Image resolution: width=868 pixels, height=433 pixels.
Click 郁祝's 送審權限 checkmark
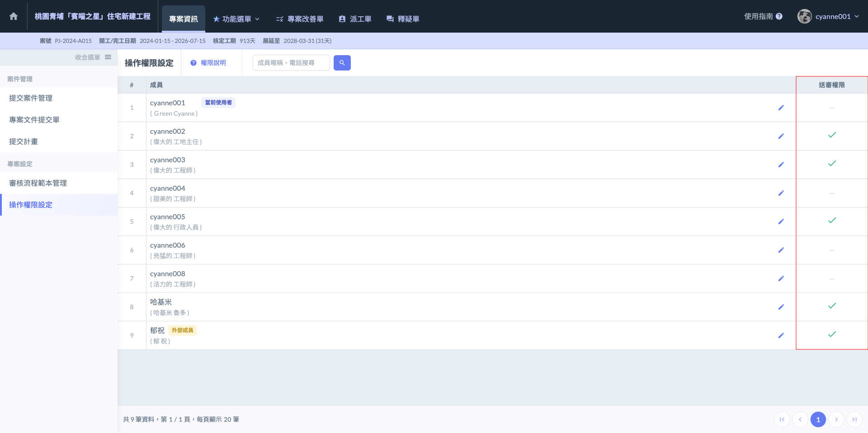click(832, 334)
